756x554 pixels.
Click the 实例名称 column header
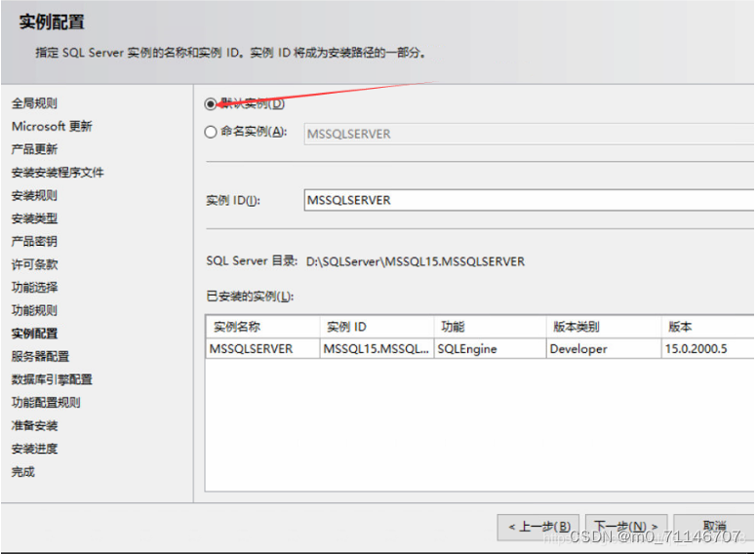[x=262, y=327]
